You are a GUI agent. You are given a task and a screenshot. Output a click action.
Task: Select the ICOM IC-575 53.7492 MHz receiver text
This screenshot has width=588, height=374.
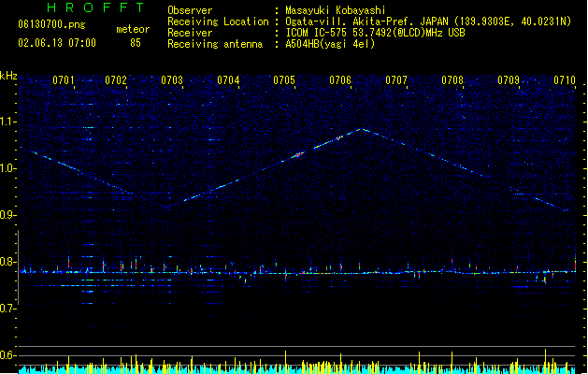tap(375, 33)
